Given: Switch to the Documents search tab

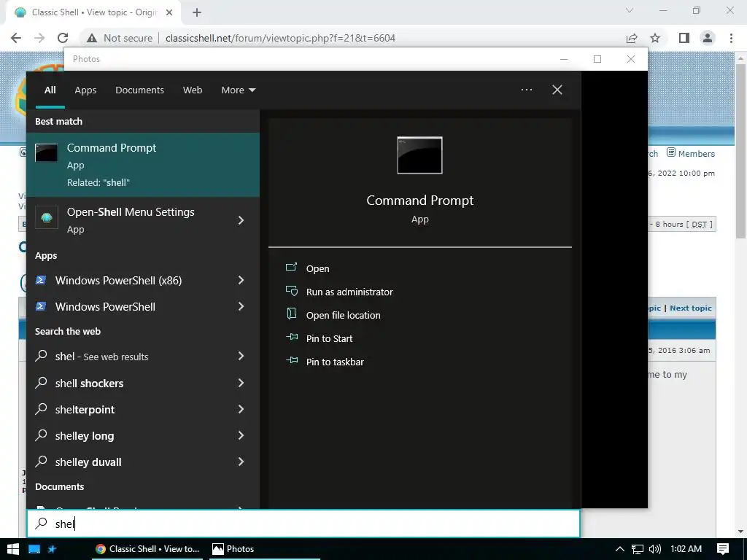Looking at the screenshot, I should [139, 90].
